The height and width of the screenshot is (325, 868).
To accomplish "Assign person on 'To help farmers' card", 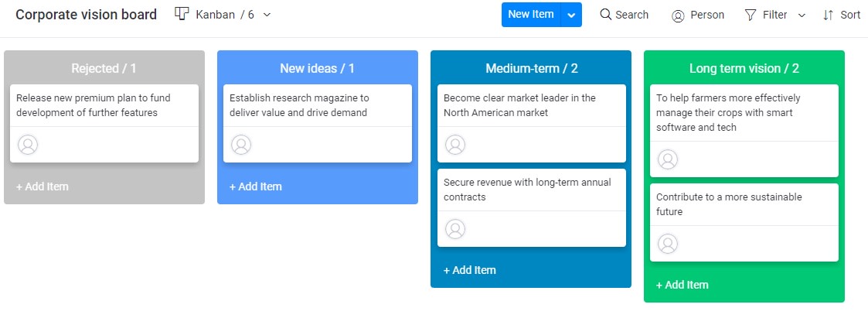I will (668, 159).
